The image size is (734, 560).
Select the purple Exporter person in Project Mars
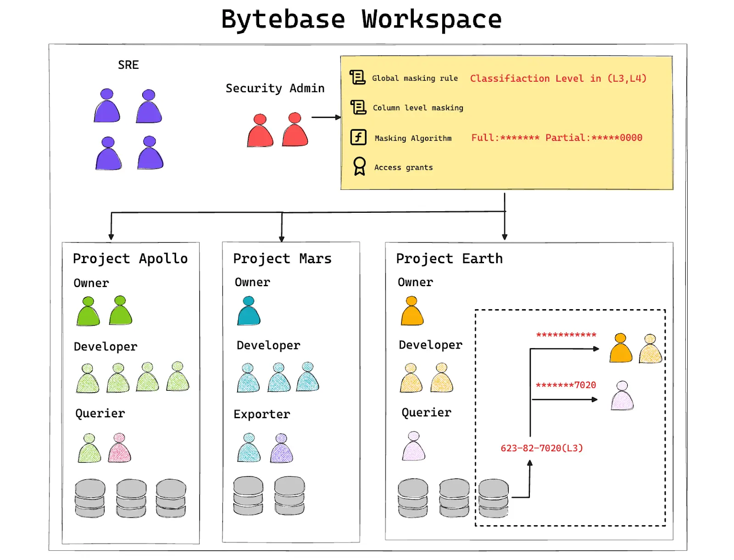tap(282, 448)
